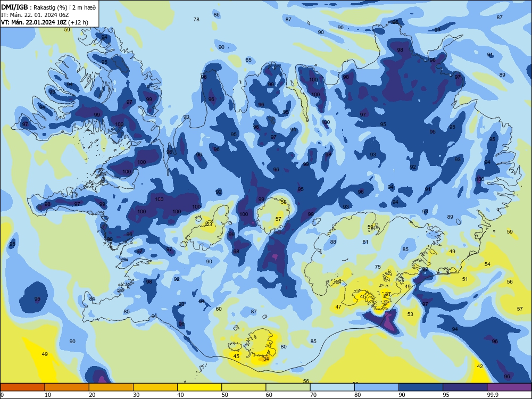Click the '95' legend scale label below the color bar
The width and height of the screenshot is (532, 399).
(446, 395)
